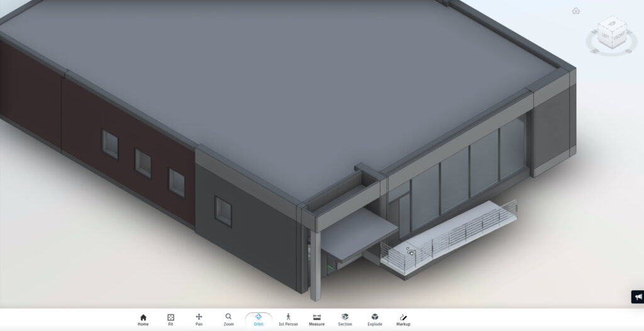The height and width of the screenshot is (331, 644).
Task: Click the home view icon above view cube
Action: (x=575, y=11)
